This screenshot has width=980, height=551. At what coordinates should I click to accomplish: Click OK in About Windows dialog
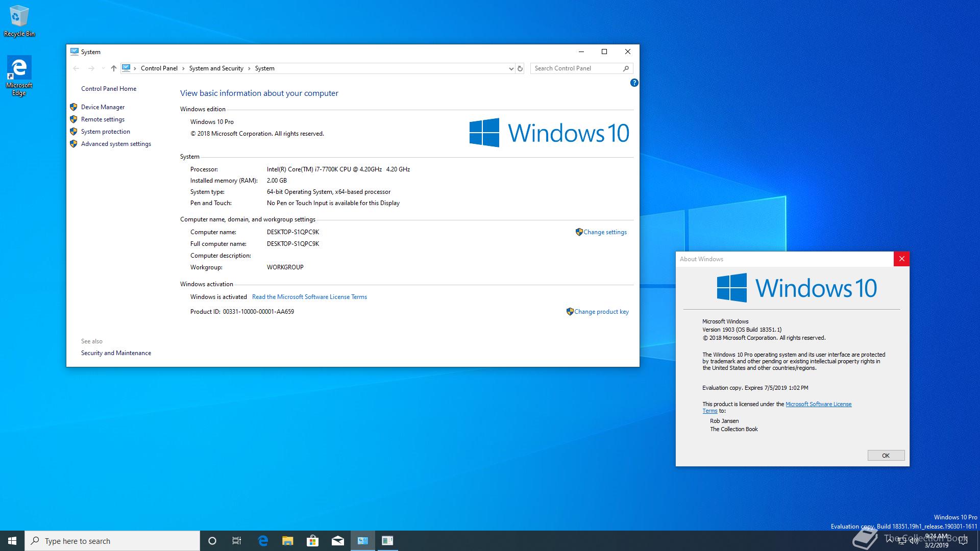(x=886, y=456)
